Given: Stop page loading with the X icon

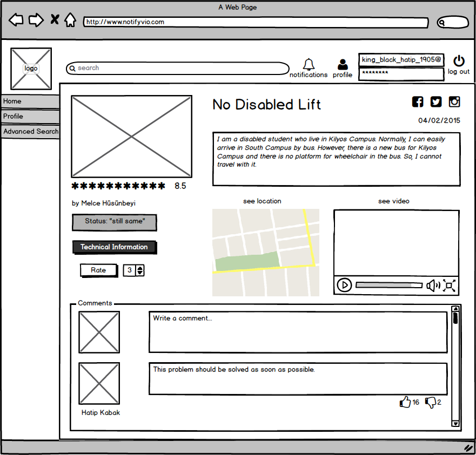Looking at the screenshot, I should tap(55, 19).
